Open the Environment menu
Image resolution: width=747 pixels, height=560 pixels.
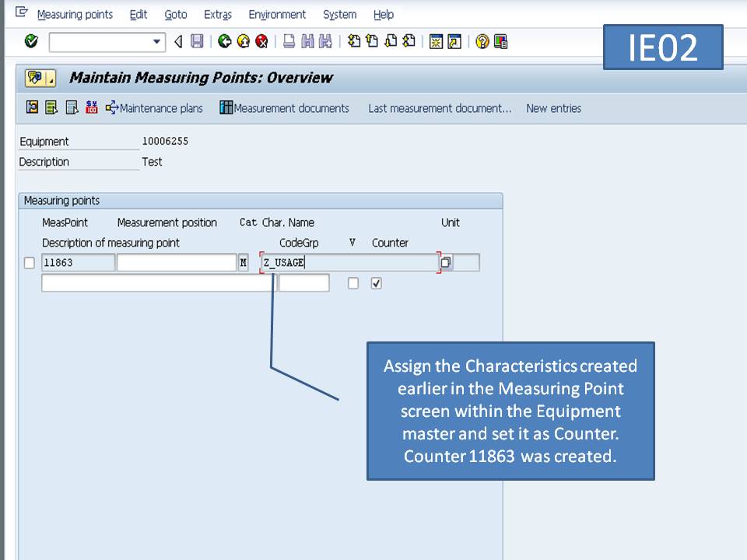[277, 15]
